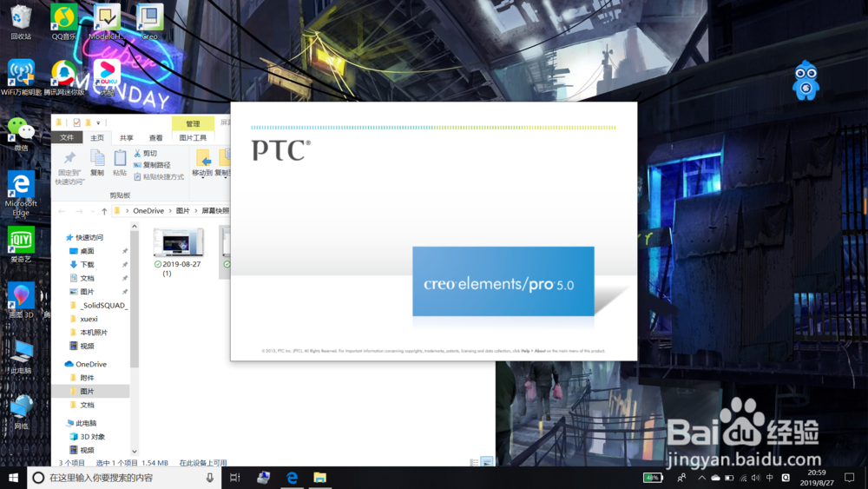Open Wi-Fi network tray icon

pos(744,478)
